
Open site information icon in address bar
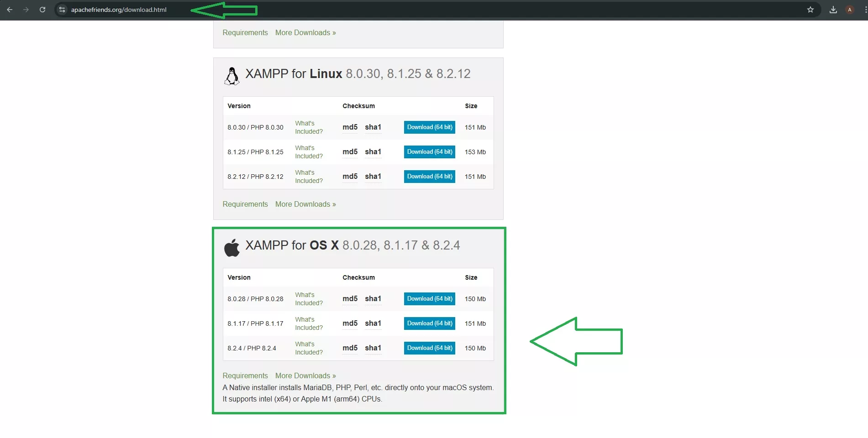(x=63, y=10)
